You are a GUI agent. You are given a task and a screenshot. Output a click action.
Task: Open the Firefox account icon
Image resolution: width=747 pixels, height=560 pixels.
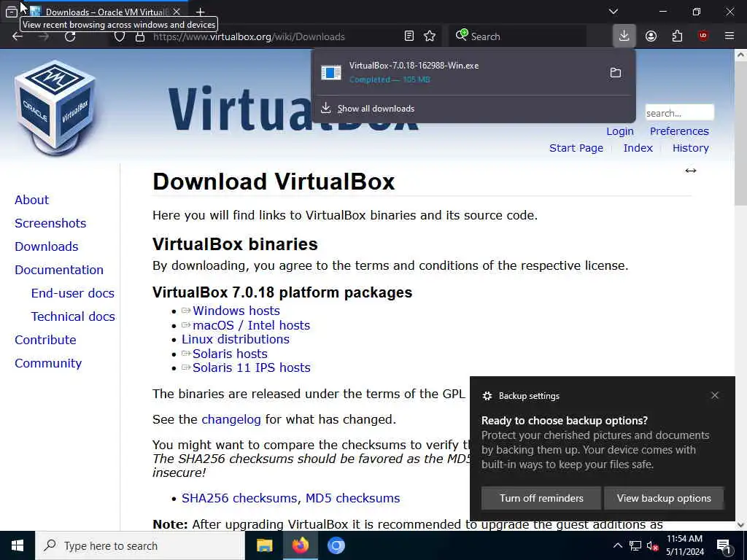point(651,36)
